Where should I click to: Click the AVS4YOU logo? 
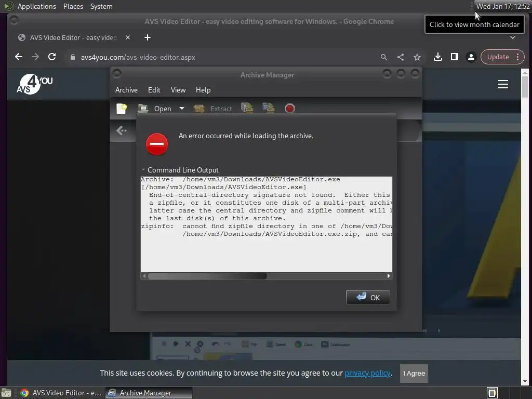[x=35, y=84]
